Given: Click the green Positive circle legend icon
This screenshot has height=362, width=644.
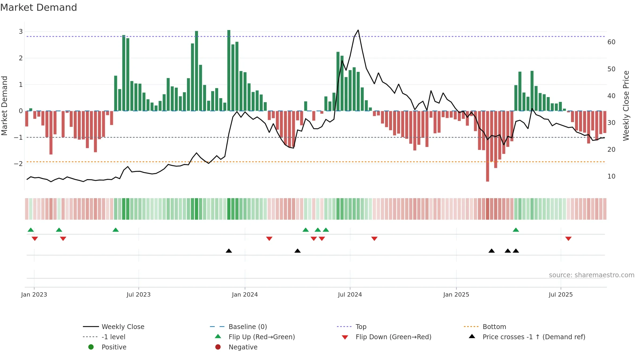Looking at the screenshot, I should click(91, 347).
